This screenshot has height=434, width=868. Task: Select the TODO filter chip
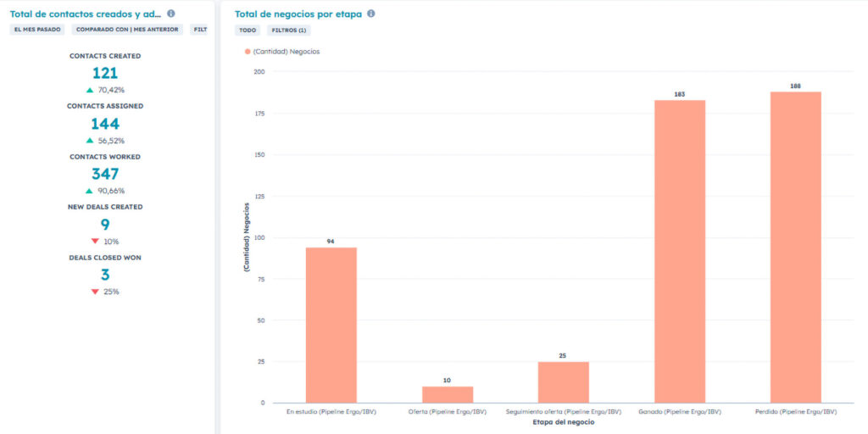click(248, 30)
